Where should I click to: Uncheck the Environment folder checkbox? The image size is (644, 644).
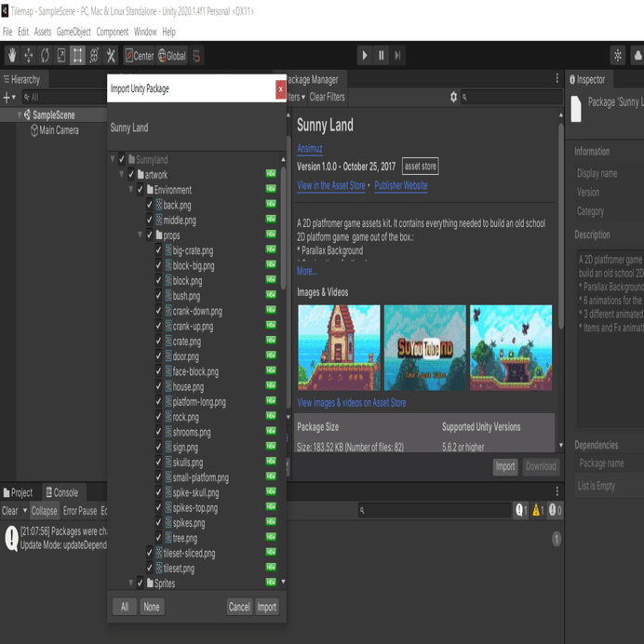coord(141,189)
